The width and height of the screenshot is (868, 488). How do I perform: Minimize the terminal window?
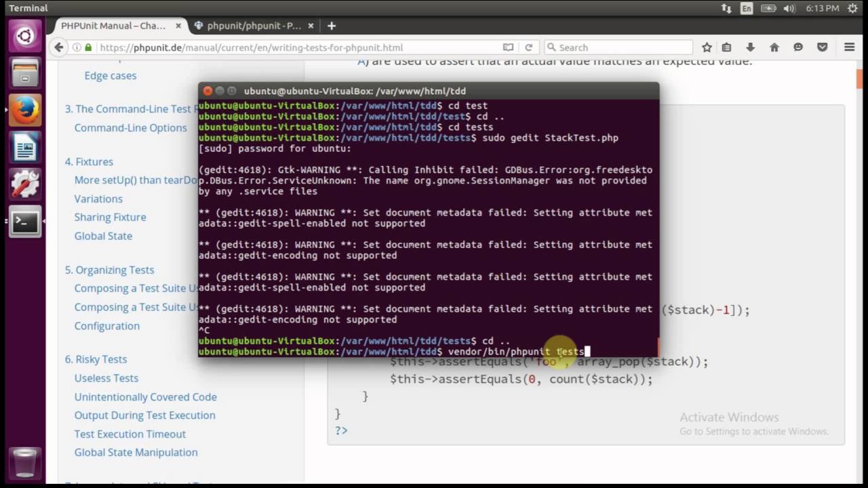tap(220, 91)
